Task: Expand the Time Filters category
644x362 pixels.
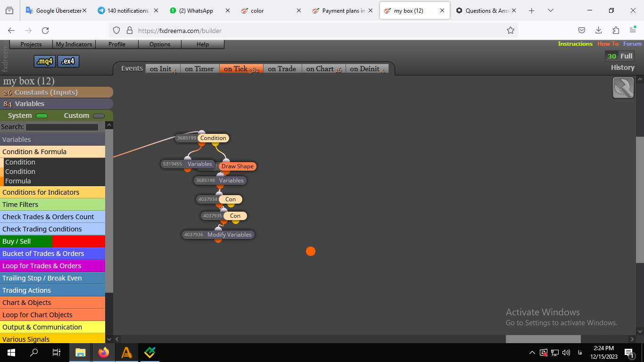Action: pyautogui.click(x=52, y=205)
